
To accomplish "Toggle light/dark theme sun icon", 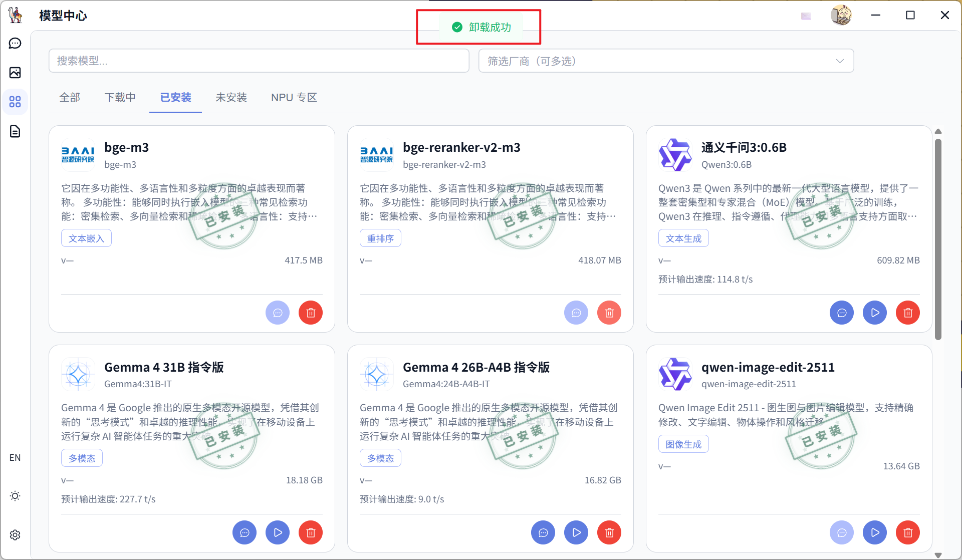I will point(15,496).
